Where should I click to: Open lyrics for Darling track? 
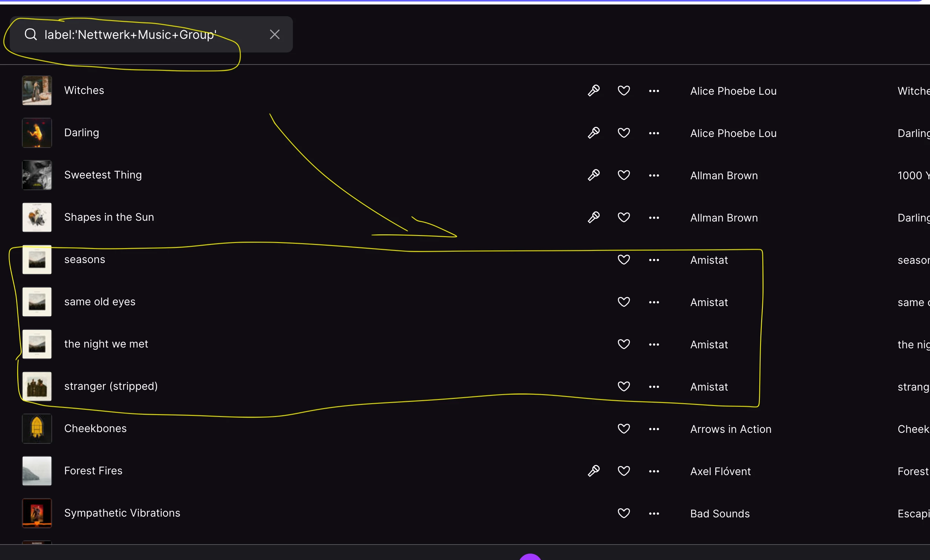594,133
